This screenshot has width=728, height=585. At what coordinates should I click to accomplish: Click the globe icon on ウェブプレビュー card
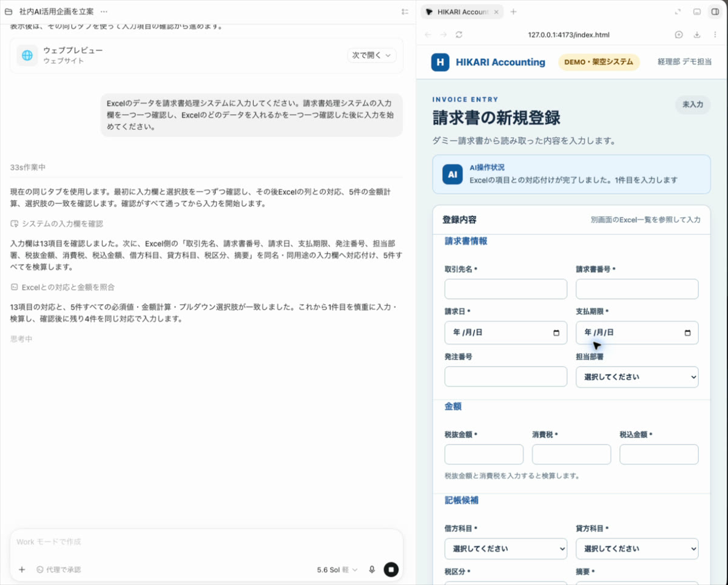27,55
